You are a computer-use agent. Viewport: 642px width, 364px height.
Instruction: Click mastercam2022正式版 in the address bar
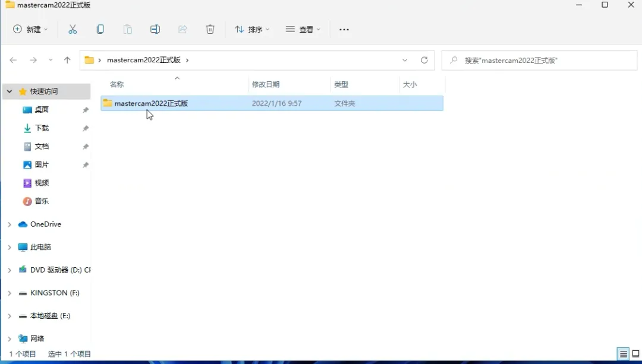(144, 60)
